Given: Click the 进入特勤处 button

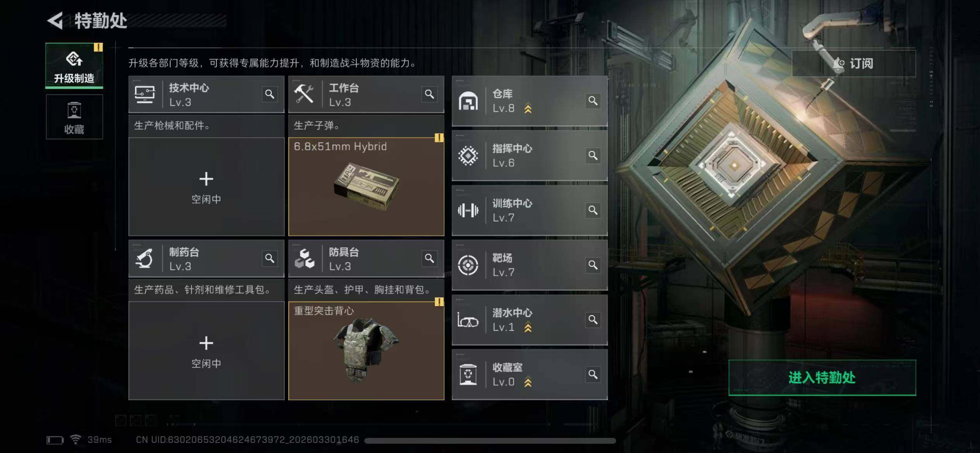Looking at the screenshot, I should (x=822, y=377).
